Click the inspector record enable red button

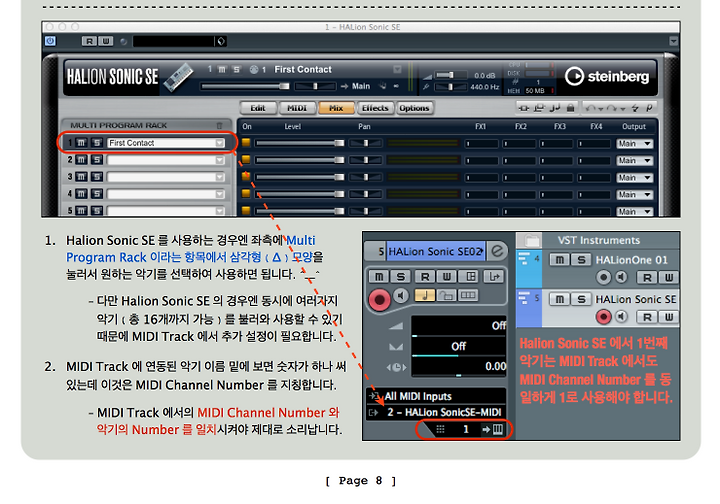379,300
